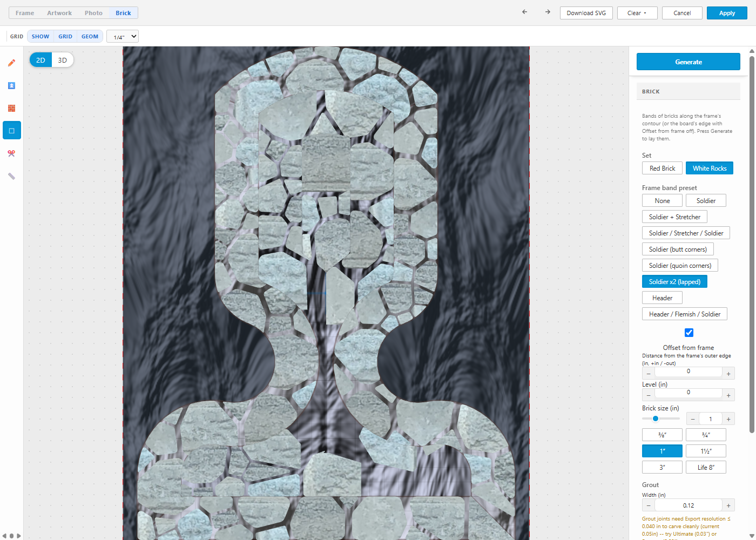This screenshot has width=756, height=540.
Task: Choose Soldier (butt corners) preset
Action: tap(678, 249)
